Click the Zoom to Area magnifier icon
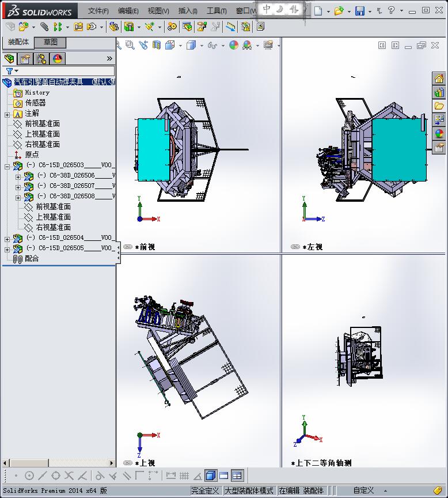 (130, 45)
